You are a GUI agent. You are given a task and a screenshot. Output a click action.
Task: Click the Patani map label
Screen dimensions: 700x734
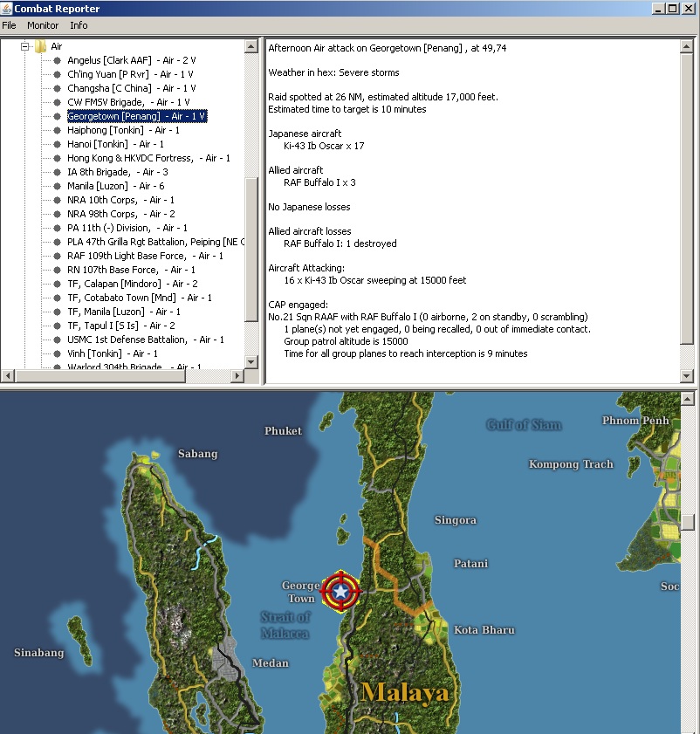(x=470, y=564)
